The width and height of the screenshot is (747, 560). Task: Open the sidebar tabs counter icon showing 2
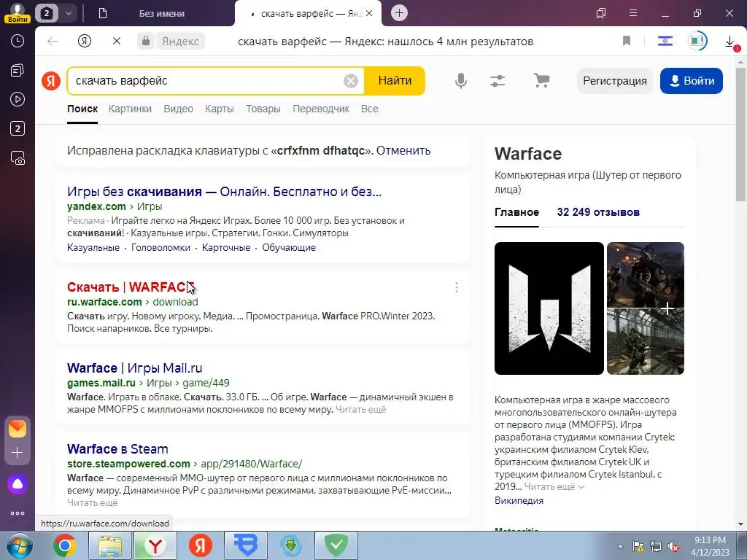pos(18,128)
